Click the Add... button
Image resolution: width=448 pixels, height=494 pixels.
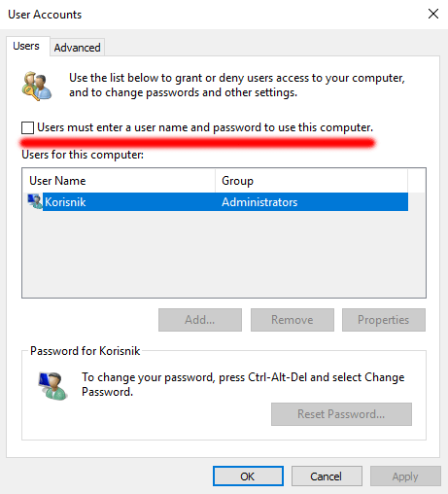[200, 320]
